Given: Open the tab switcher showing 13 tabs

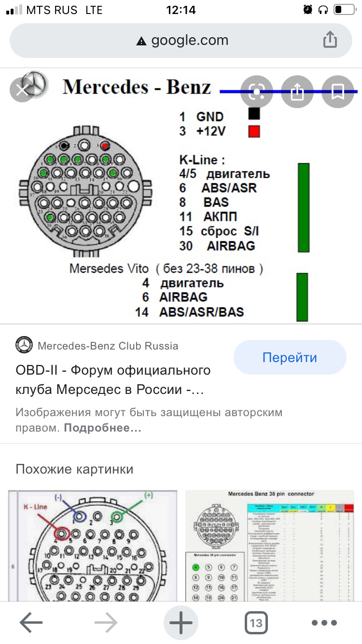Looking at the screenshot, I should (x=256, y=622).
